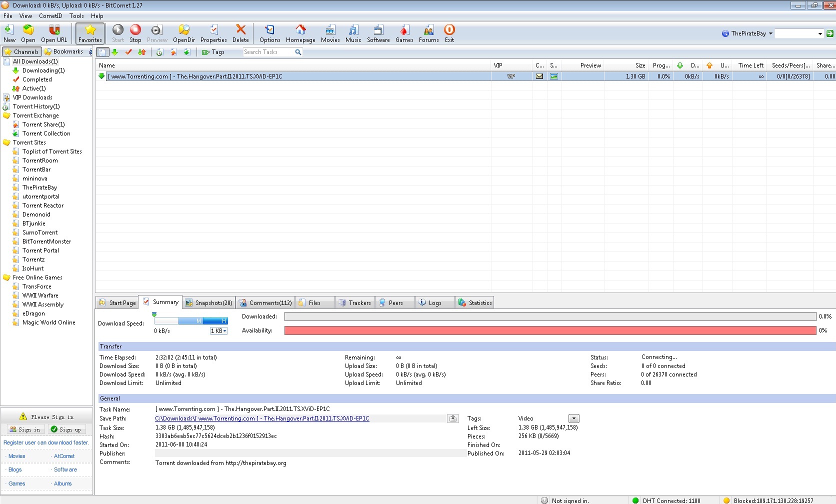The width and height of the screenshot is (836, 504).
Task: Click the Sign up button
Action: click(66, 429)
